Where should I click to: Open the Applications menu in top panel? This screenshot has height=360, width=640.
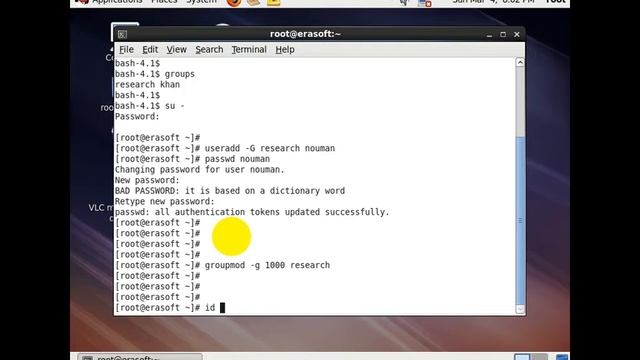click(117, 2)
